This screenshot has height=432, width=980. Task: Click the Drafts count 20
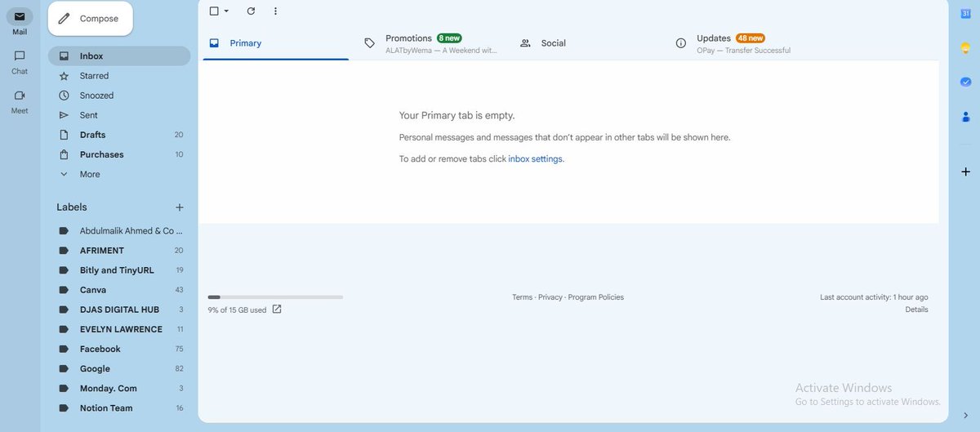coord(179,135)
